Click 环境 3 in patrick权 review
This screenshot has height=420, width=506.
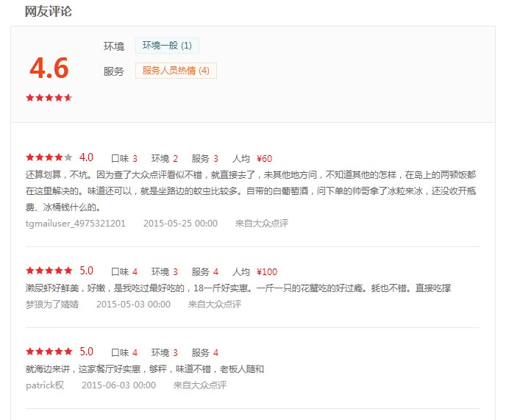pyautogui.click(x=165, y=352)
